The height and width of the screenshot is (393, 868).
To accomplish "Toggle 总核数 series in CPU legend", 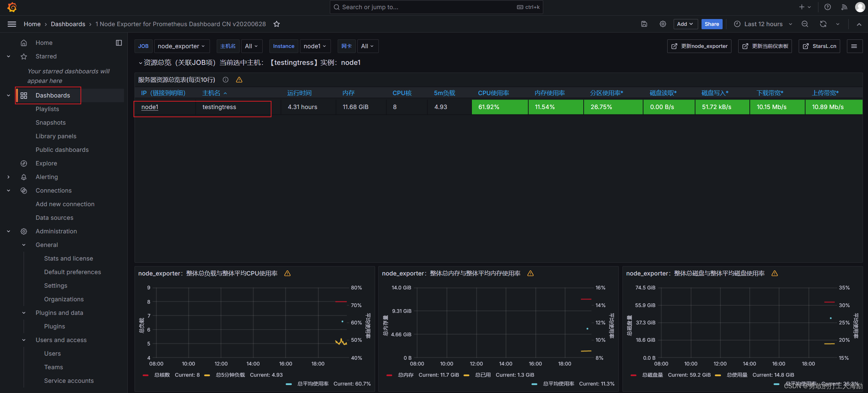I will coord(162,375).
